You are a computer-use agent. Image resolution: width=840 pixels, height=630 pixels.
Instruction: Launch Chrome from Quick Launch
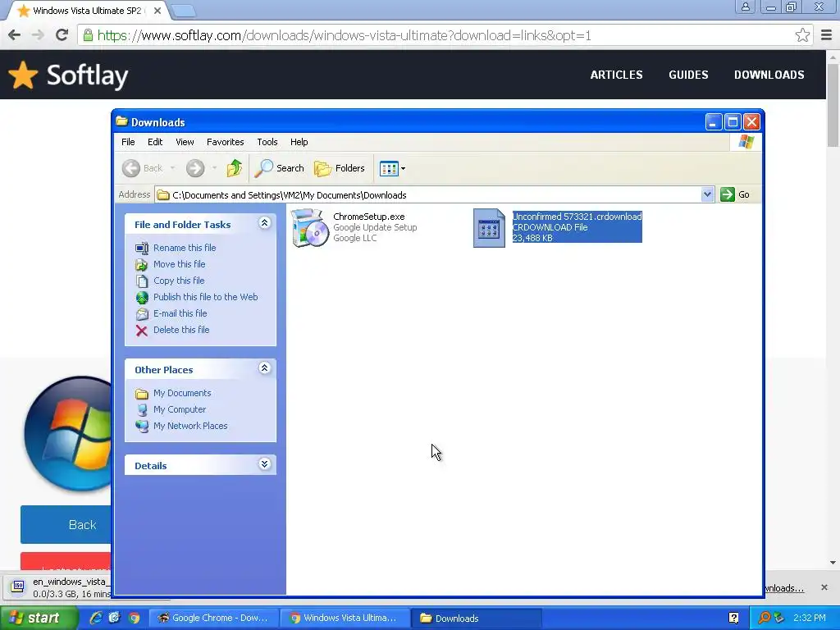(x=134, y=618)
